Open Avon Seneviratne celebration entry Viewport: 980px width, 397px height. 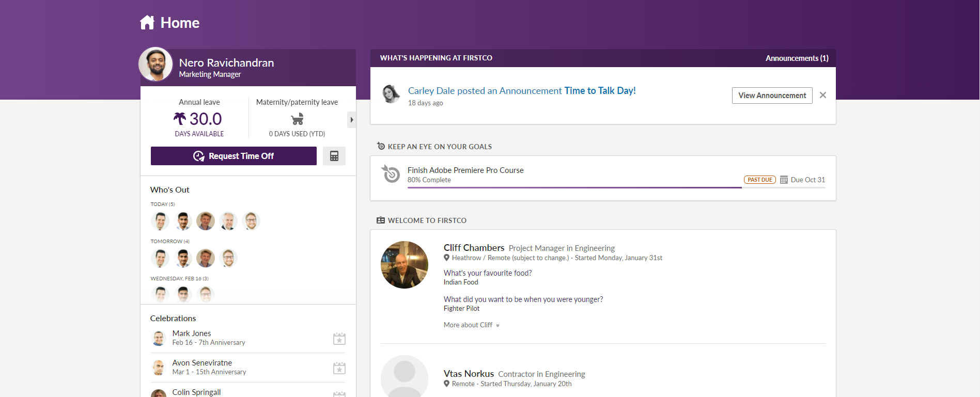point(248,368)
